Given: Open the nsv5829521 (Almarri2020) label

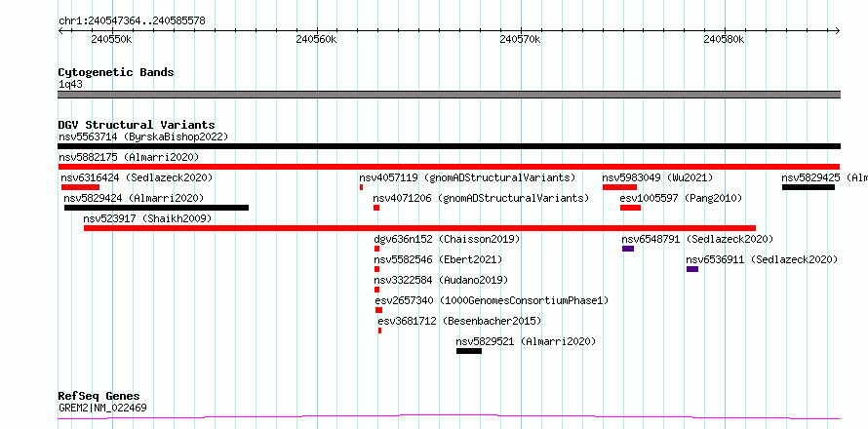Looking at the screenshot, I should [x=526, y=341].
